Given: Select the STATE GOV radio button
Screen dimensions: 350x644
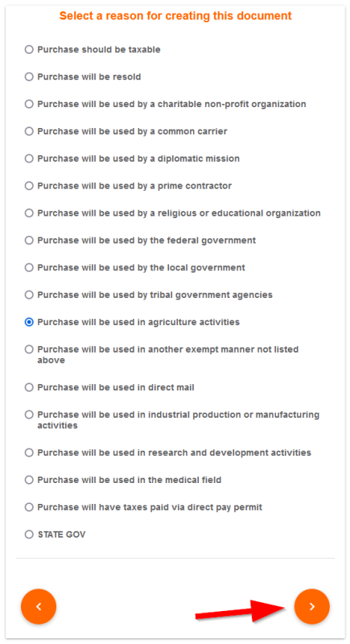Looking at the screenshot, I should [29, 535].
